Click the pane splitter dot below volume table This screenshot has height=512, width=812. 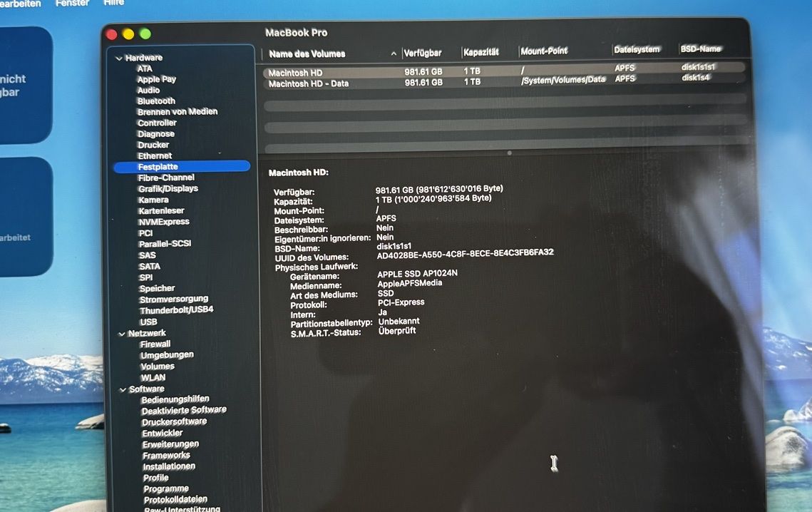point(510,153)
